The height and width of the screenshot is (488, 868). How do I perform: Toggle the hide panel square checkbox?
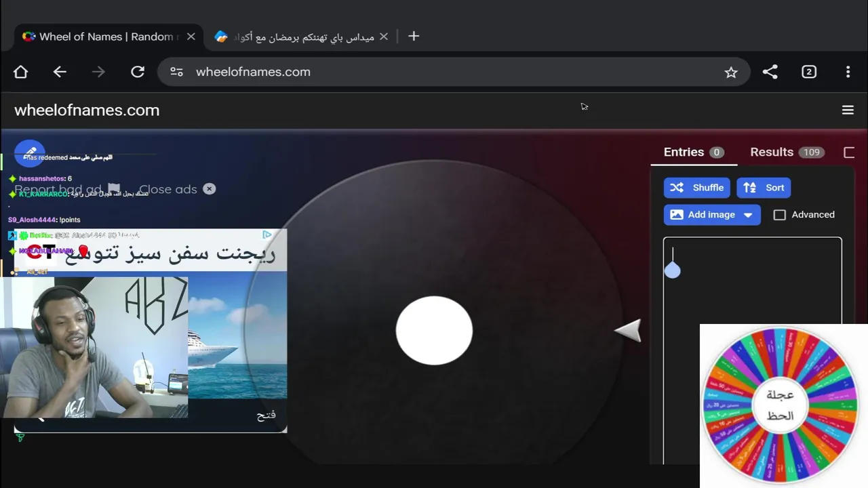click(849, 152)
